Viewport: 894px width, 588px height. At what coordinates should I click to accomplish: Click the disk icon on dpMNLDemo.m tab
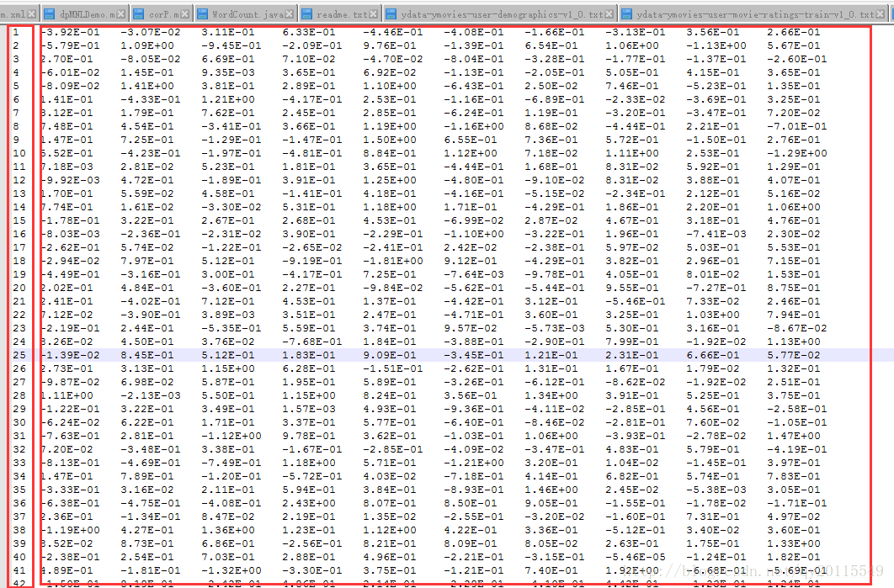49,14
